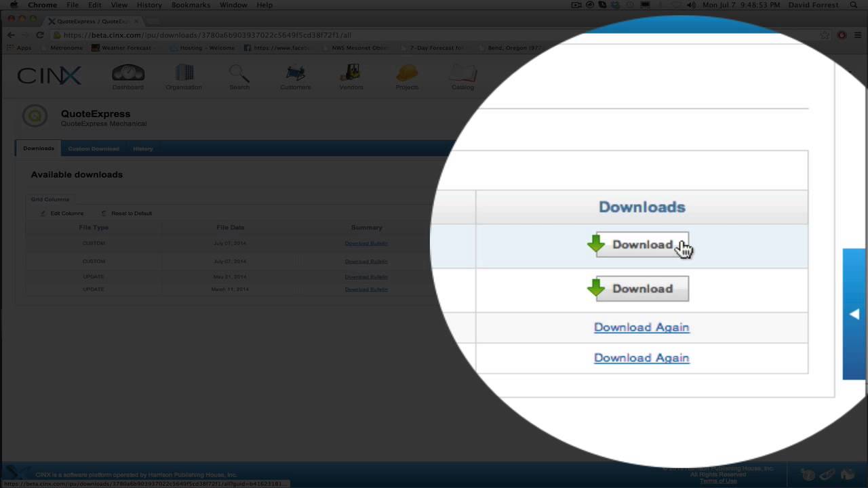The width and height of the screenshot is (868, 488).
Task: Open the Window menu
Action: coord(233,5)
